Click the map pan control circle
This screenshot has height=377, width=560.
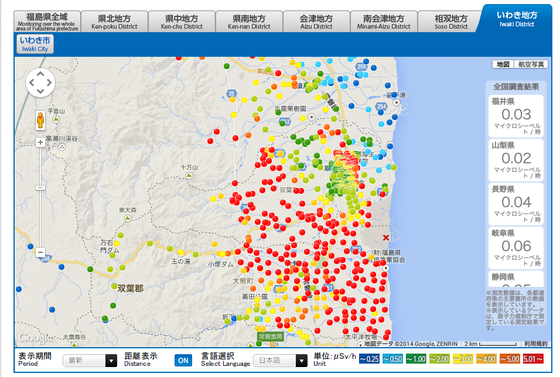[x=40, y=82]
